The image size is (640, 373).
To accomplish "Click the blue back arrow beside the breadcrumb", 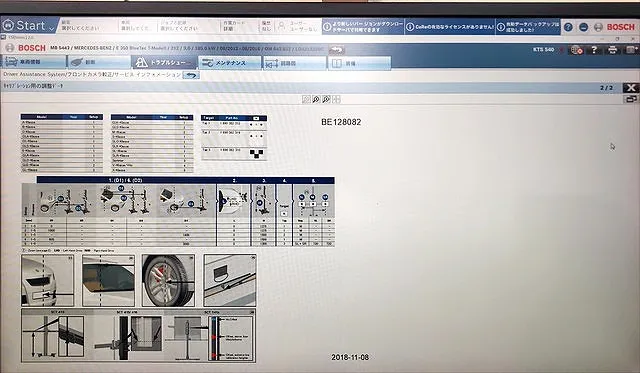I will (x=191, y=75).
